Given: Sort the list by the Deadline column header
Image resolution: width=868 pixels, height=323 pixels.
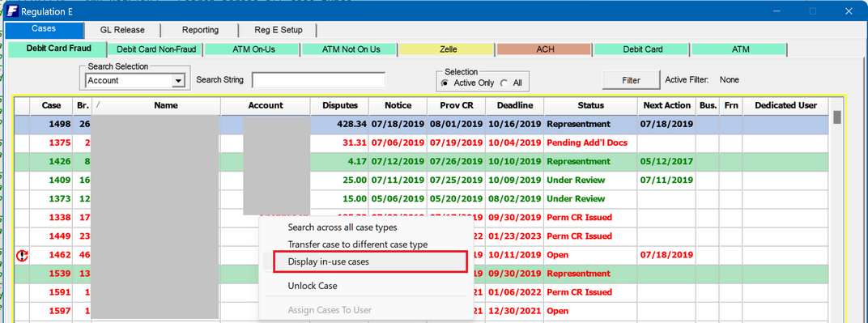Looking at the screenshot, I should (x=515, y=105).
